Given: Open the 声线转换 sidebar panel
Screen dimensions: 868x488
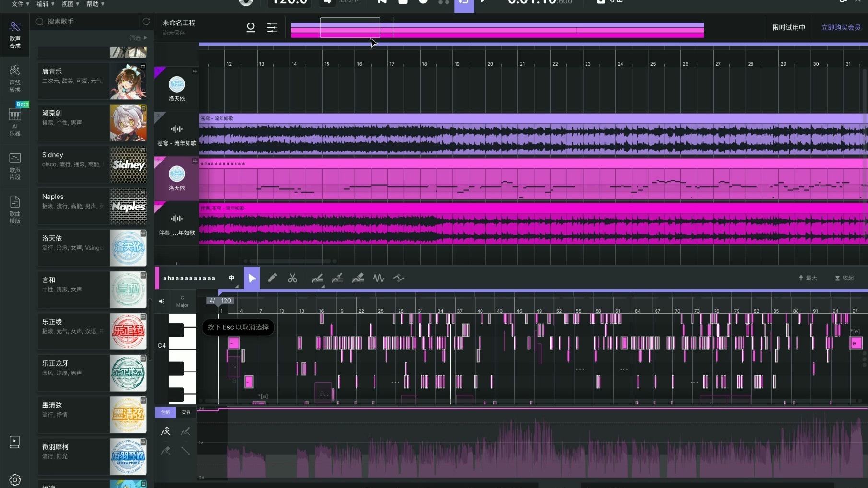Looking at the screenshot, I should point(15,78).
